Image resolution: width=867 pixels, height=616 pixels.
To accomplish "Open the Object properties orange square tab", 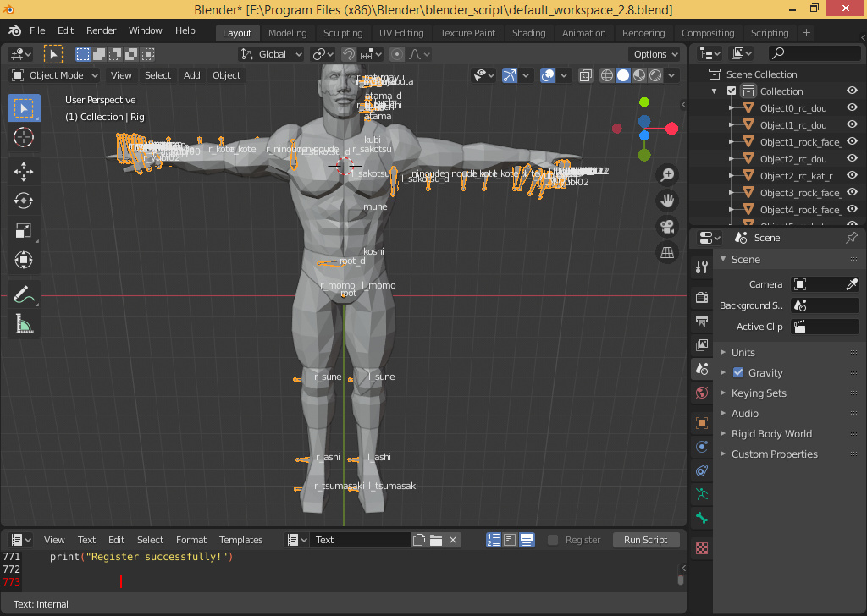I will [x=702, y=422].
